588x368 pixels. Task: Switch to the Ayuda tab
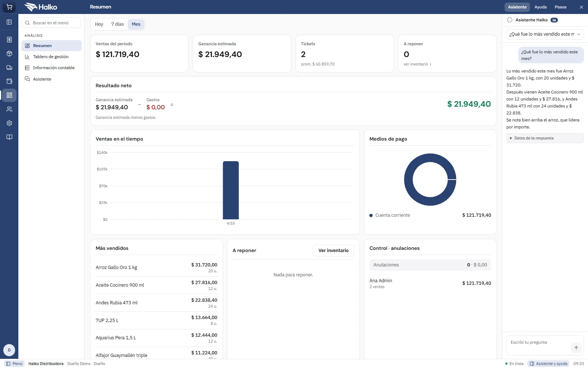(541, 7)
